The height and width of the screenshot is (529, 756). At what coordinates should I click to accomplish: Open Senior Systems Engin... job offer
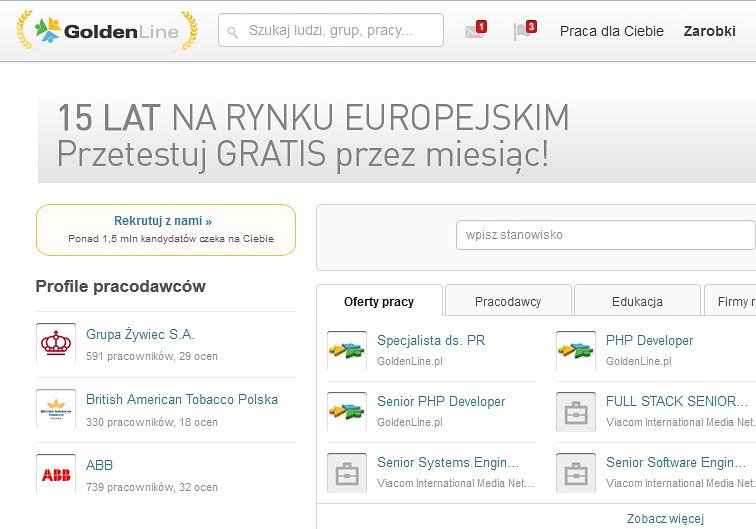click(448, 462)
